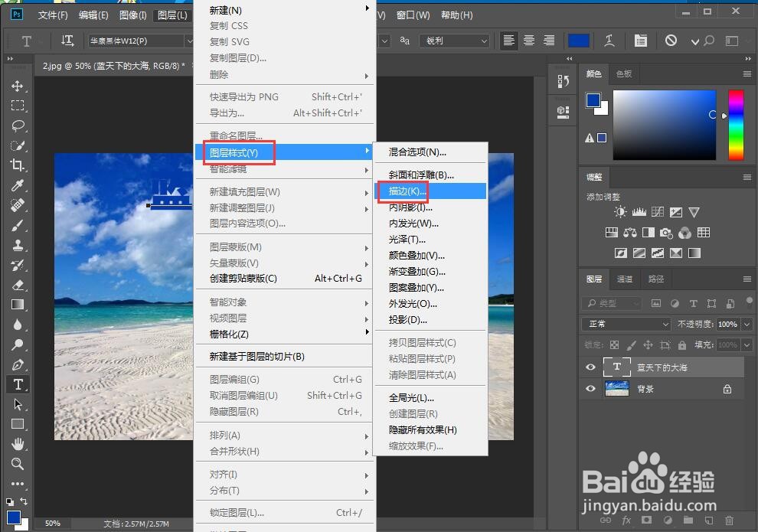Image resolution: width=758 pixels, height=532 pixels.
Task: Switch to the 通道 tab
Action: pyautogui.click(x=624, y=279)
